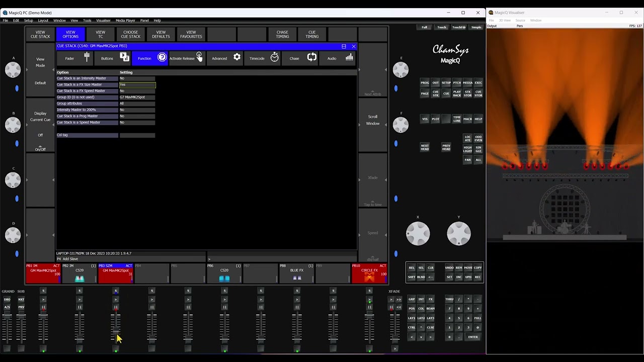Click the CHASE TIMING button
Screen dimensions: 644x362
pyautogui.click(x=282, y=34)
